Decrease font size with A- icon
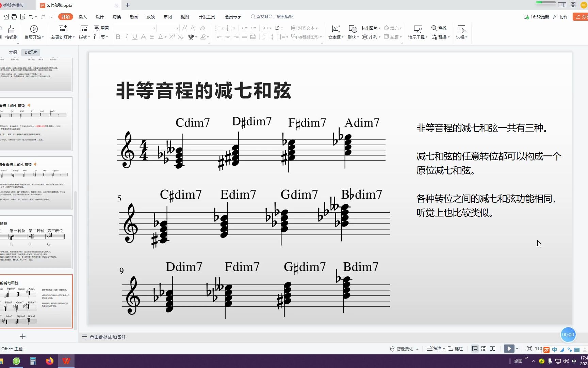Viewport: 588px width, 368px height. [x=193, y=28]
